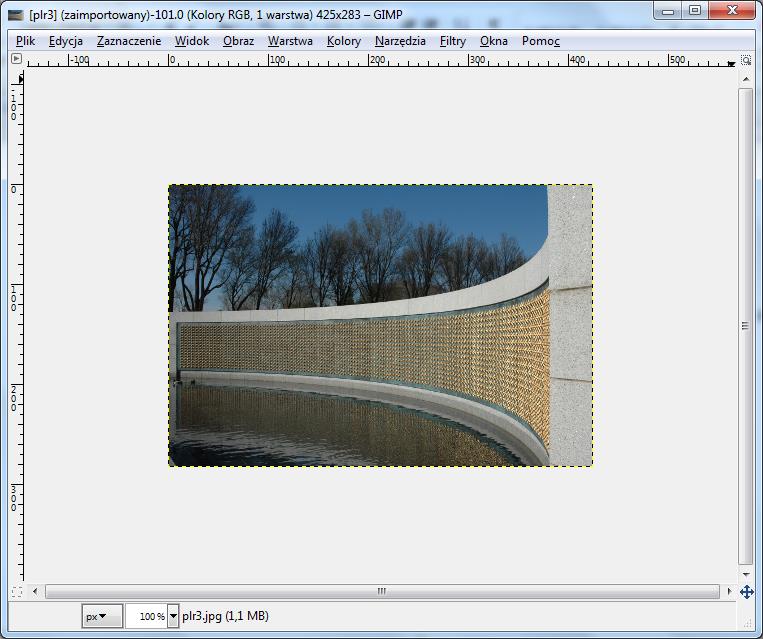Click the vertical scrollbar thumb
Image resolution: width=763 pixels, height=639 pixels.
pyautogui.click(x=745, y=326)
